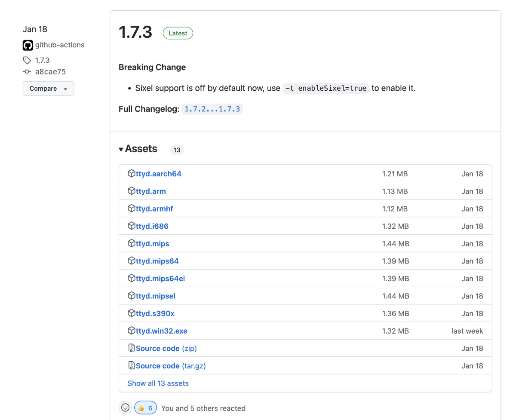Open Full Changelog 1.7.2...1.7.3 comparison

(x=212, y=109)
